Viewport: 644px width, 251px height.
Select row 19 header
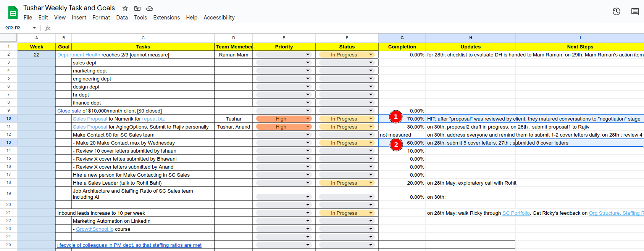8,194
